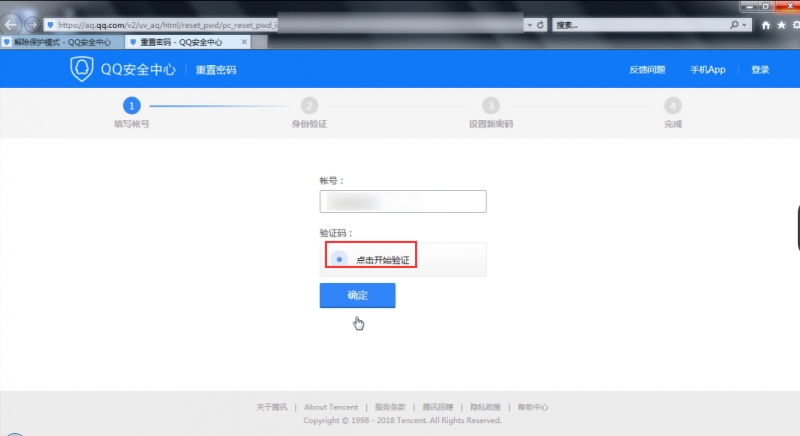Image resolution: width=800 pixels, height=436 pixels.
Task: Open the 隐私政策 footer link
Action: [485, 407]
